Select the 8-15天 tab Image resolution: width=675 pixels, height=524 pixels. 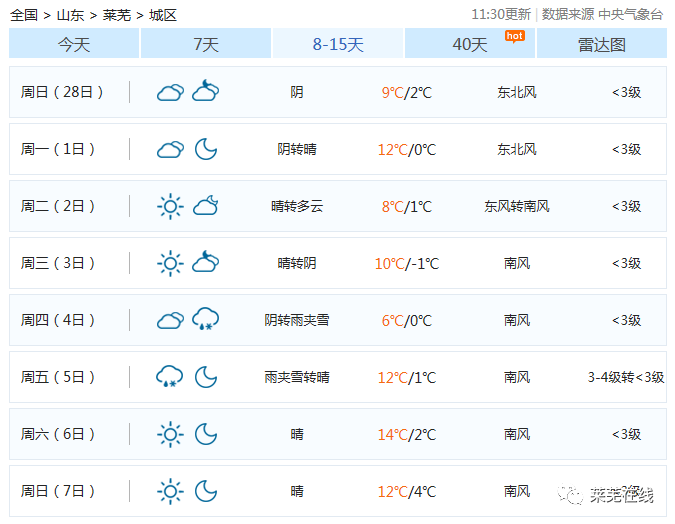(338, 43)
